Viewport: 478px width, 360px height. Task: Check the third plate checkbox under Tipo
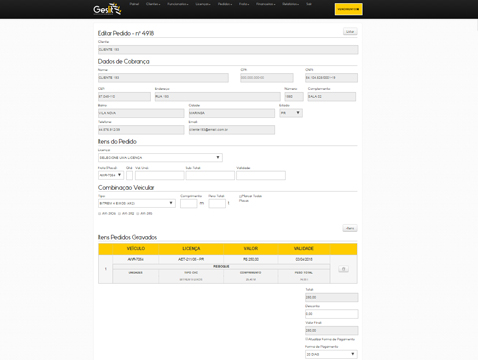pos(138,214)
